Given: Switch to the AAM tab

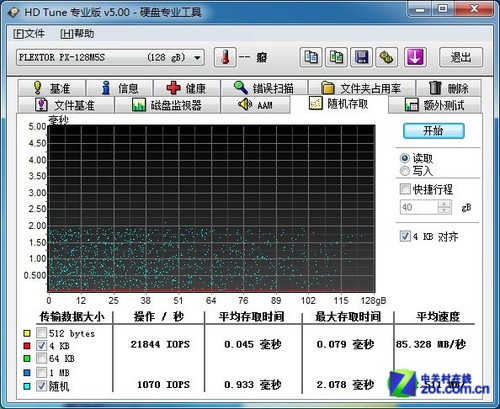Looking at the screenshot, I should (x=255, y=105).
